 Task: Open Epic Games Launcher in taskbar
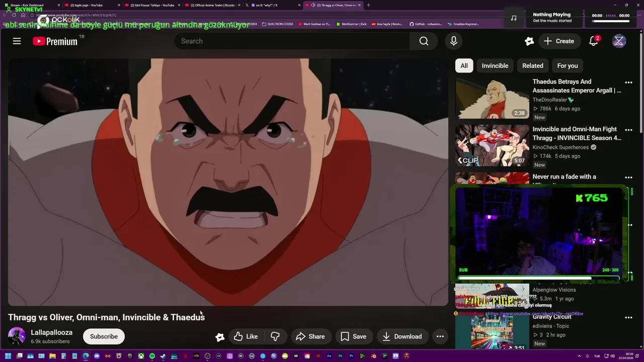pos(130,356)
